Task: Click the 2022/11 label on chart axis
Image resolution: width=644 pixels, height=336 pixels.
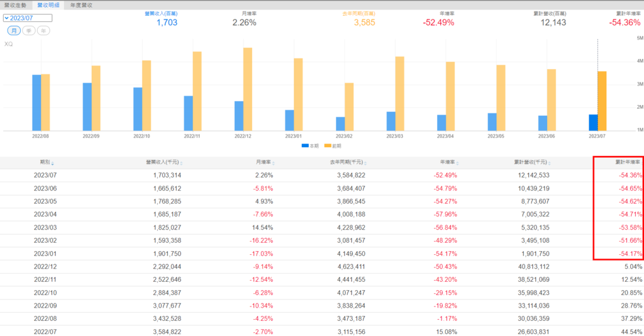Action: click(x=192, y=136)
